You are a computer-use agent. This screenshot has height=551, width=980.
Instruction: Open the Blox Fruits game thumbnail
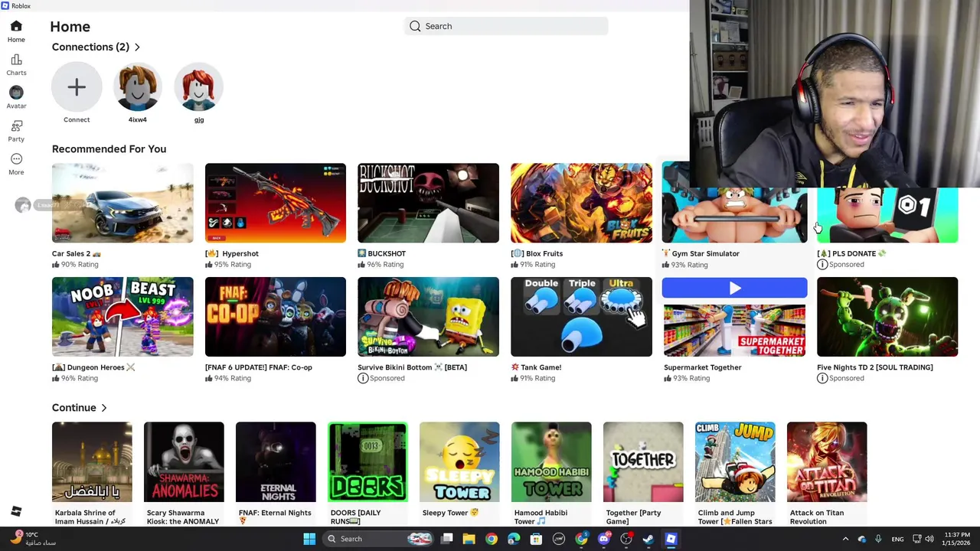pos(581,203)
